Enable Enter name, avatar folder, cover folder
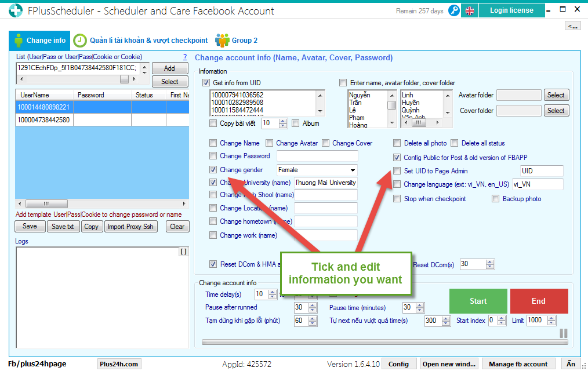Screen dimensions: 588x371 click(343, 82)
